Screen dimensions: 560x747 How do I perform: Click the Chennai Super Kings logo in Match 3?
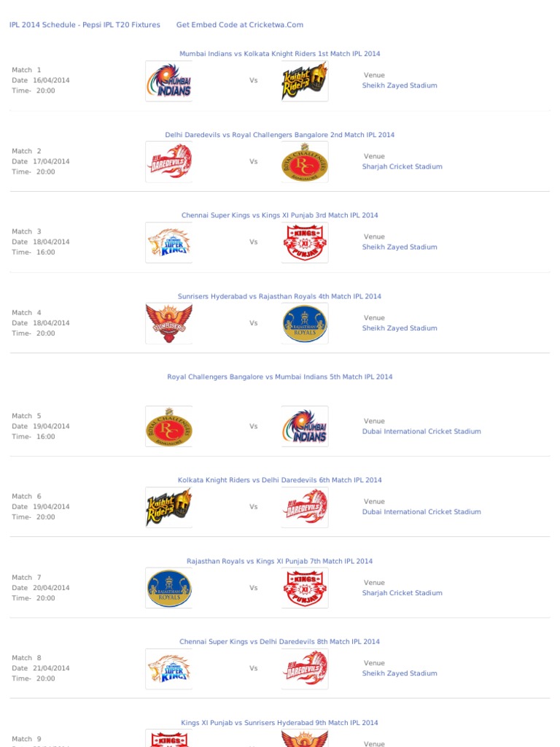[168, 242]
